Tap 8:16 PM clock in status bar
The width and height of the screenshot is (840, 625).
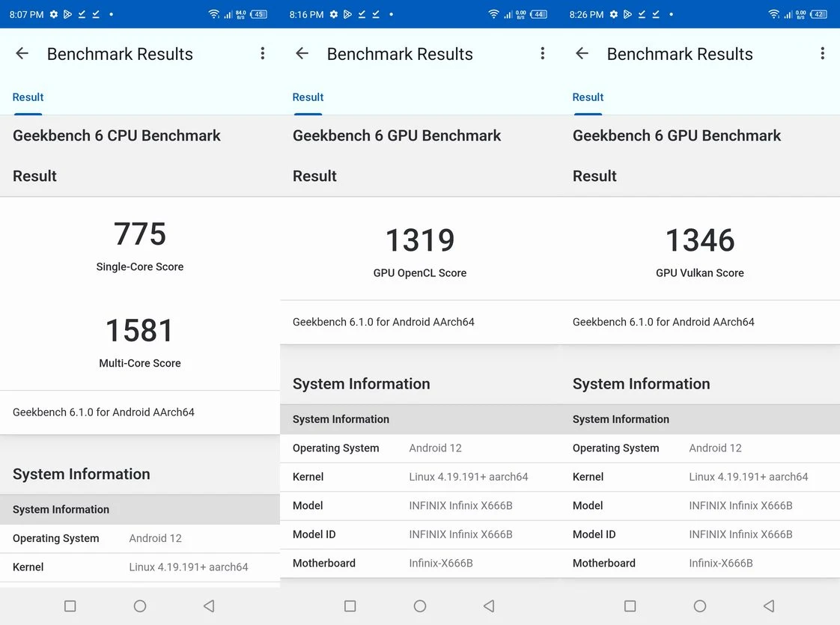pyautogui.click(x=306, y=14)
